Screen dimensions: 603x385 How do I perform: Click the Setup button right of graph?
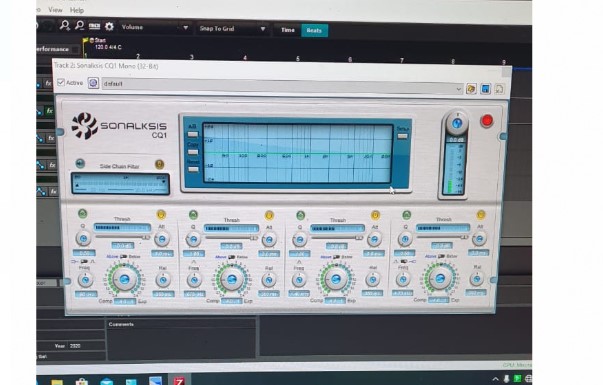coord(402,136)
